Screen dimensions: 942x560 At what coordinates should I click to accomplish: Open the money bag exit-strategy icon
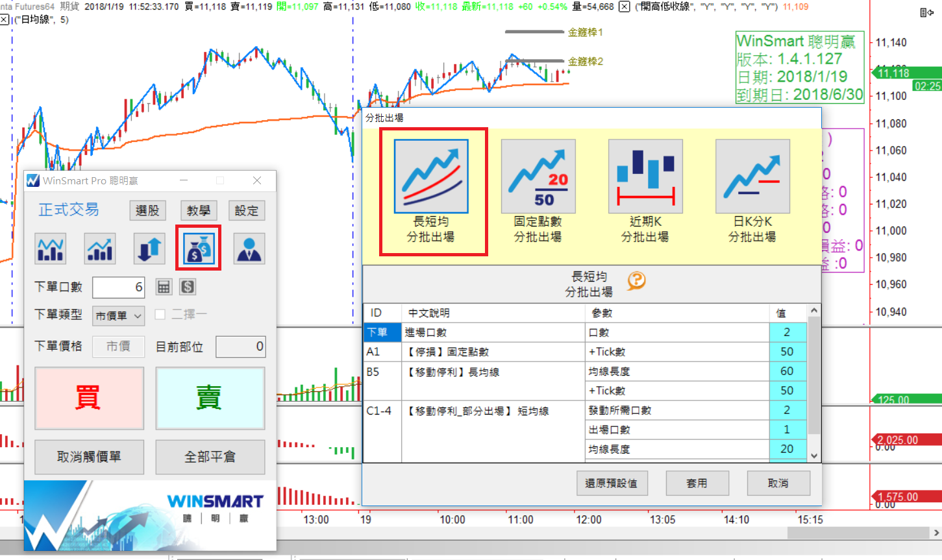point(199,249)
